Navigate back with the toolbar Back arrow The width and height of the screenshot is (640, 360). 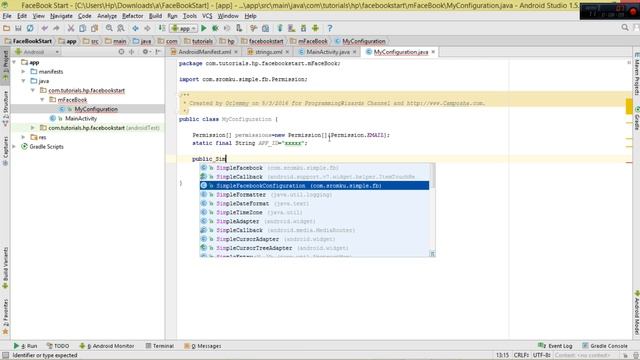tap(135, 28)
